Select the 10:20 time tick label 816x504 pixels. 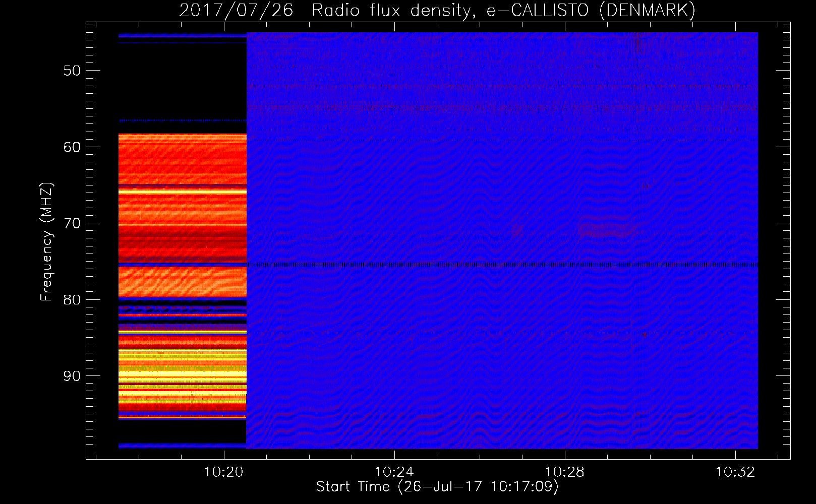[223, 472]
